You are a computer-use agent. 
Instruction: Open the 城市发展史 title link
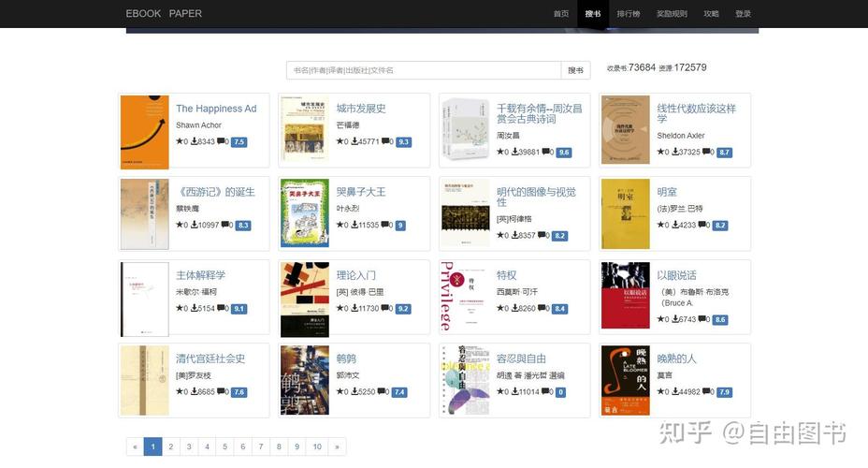tap(361, 109)
